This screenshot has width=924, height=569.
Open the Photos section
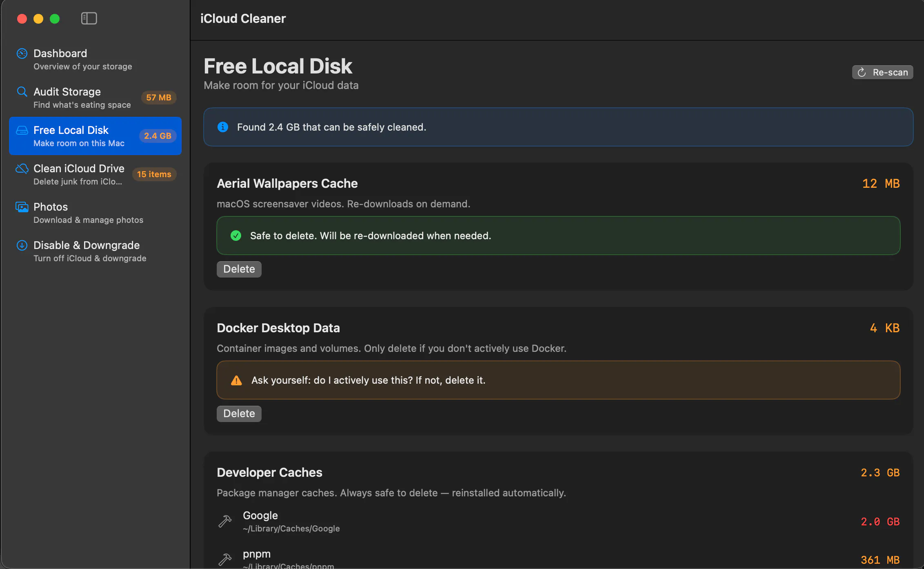95,213
